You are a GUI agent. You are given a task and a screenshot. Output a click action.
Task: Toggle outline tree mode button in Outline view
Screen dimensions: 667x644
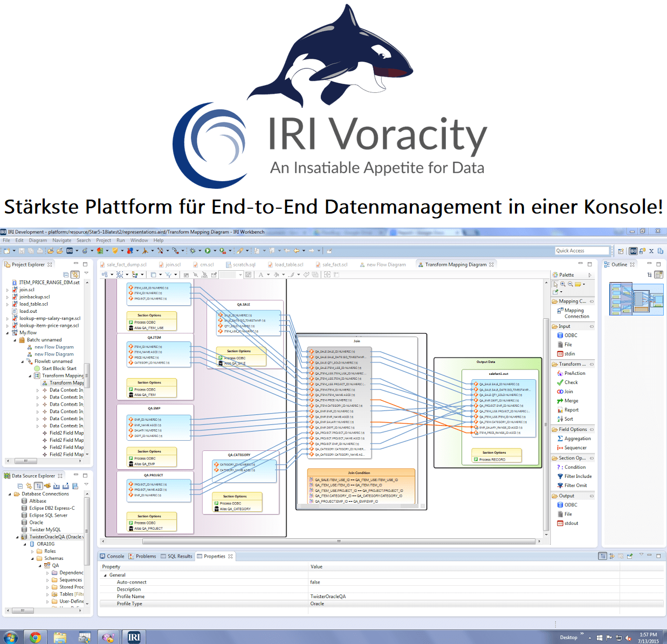click(x=650, y=275)
